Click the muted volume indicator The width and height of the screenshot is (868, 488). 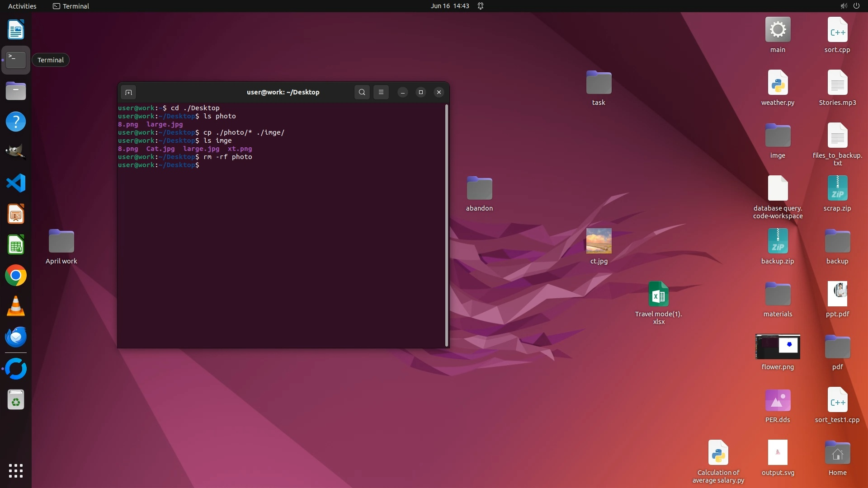click(844, 6)
